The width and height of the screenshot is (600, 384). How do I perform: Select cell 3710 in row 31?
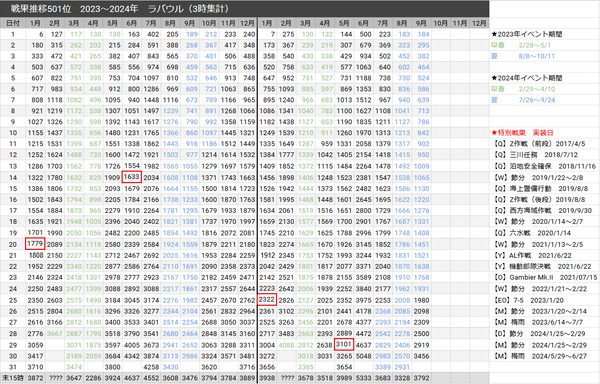35,367
